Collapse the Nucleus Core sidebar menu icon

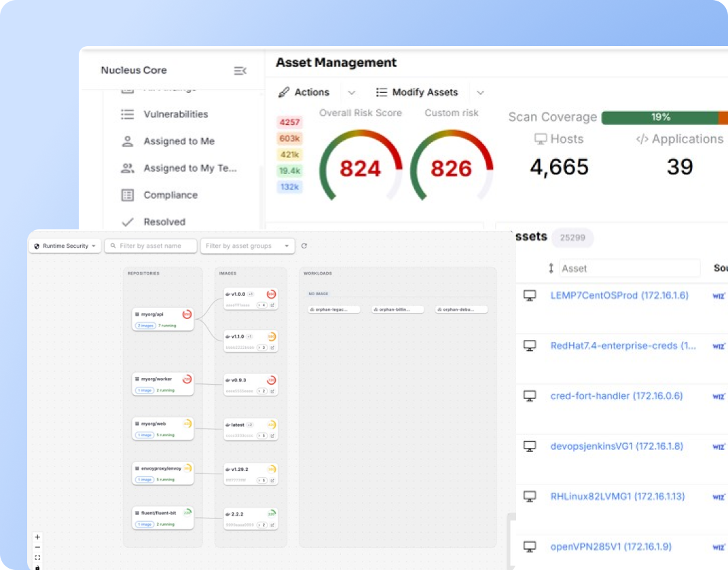(240, 71)
